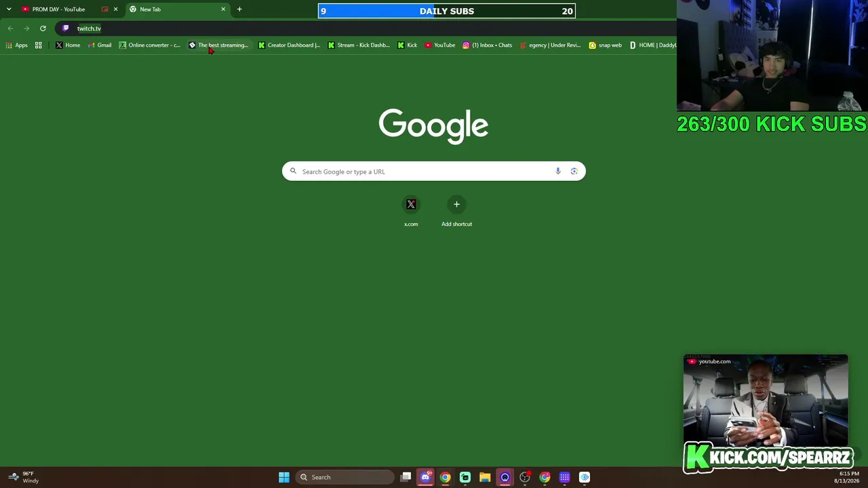Open the green Streamlabs-style taskbar app
868x488 pixels.
[465, 477]
